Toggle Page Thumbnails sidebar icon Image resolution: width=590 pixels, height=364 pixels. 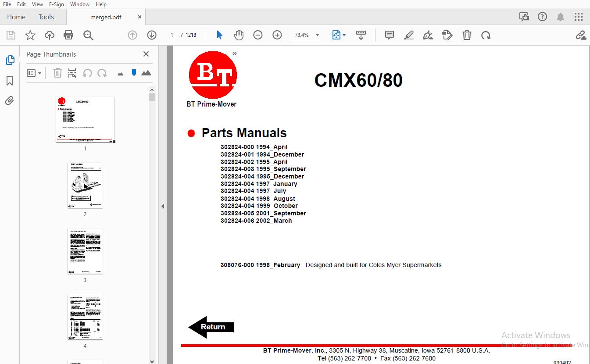(x=10, y=60)
